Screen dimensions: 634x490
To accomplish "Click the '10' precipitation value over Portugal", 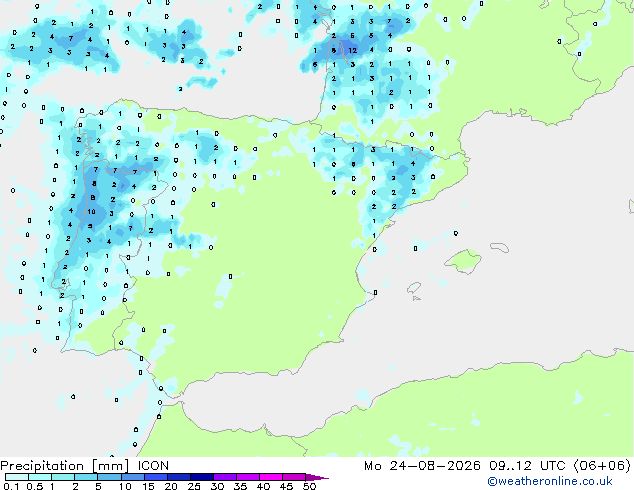I will click(91, 211).
